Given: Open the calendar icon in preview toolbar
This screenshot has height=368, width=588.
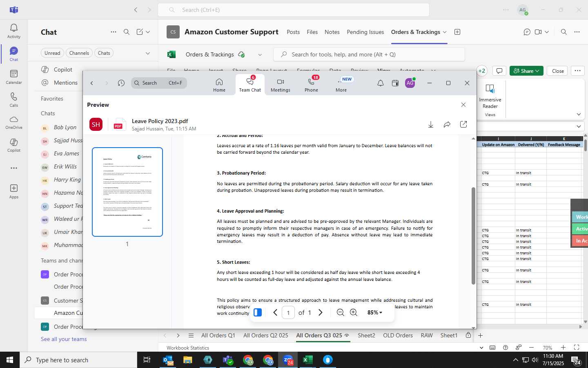Looking at the screenshot, I should click(x=395, y=83).
